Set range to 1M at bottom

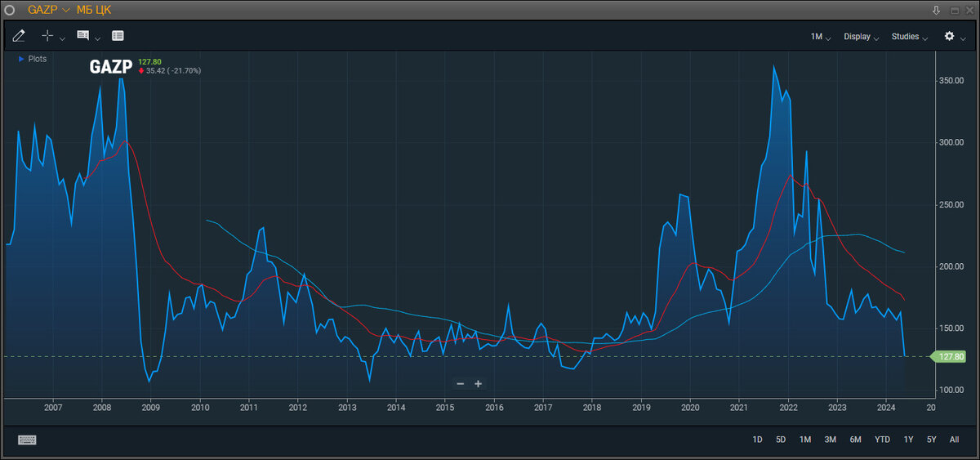click(x=805, y=440)
